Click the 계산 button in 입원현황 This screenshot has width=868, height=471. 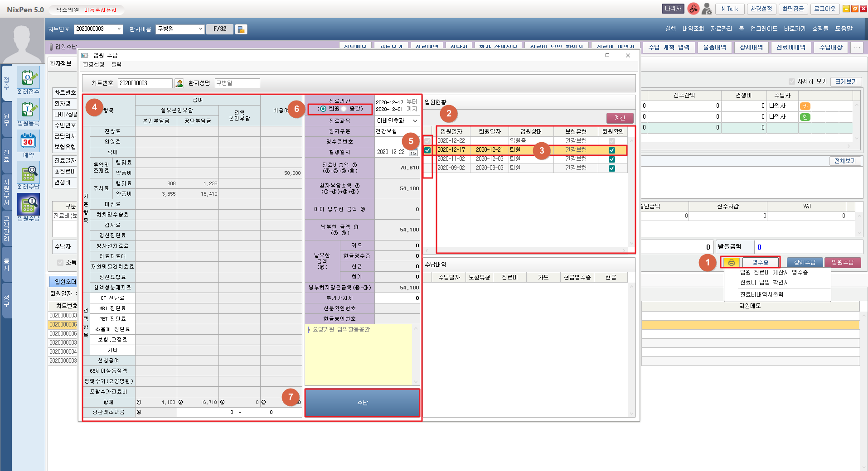click(620, 118)
